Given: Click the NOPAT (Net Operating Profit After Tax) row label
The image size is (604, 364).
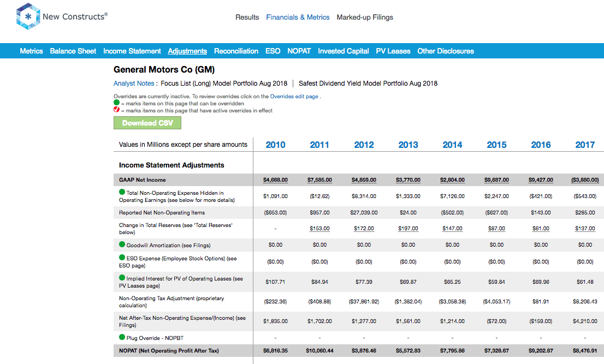Looking at the screenshot, I should pos(169,351).
